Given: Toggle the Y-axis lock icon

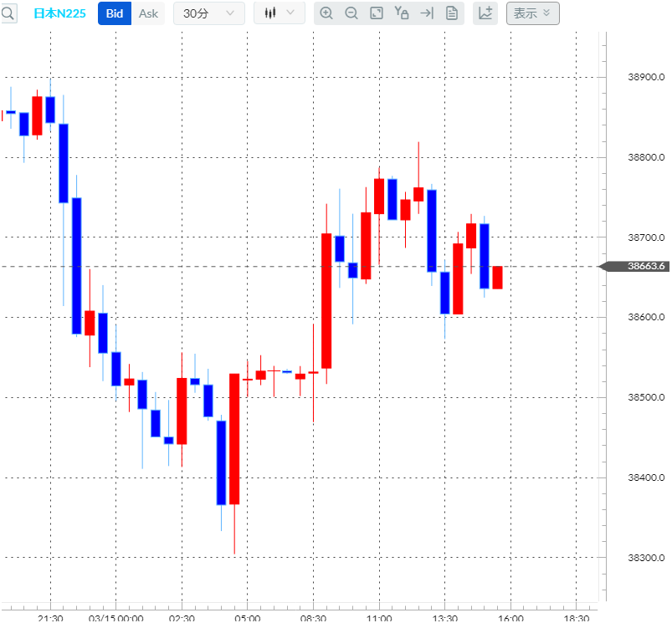Looking at the screenshot, I should pos(401,13).
